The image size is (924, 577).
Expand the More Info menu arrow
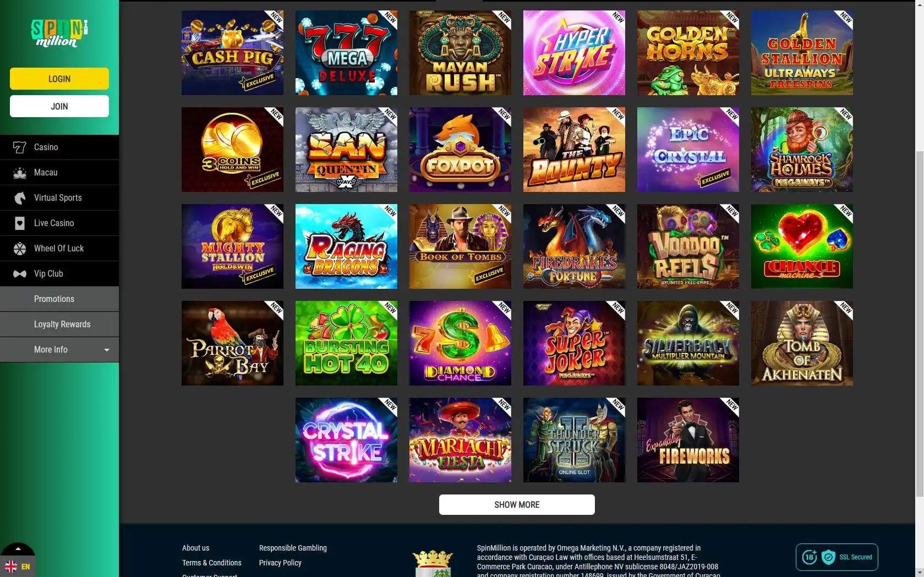(x=107, y=350)
